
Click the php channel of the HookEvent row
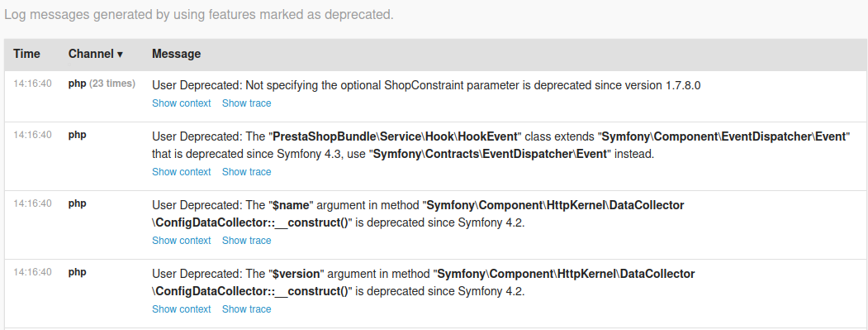coord(78,135)
